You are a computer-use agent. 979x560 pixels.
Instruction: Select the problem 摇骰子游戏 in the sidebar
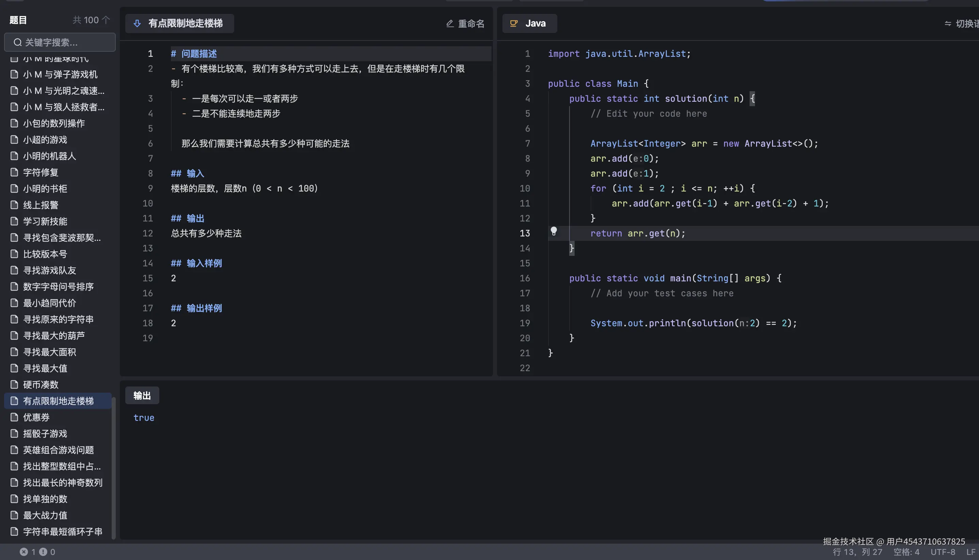(45, 433)
